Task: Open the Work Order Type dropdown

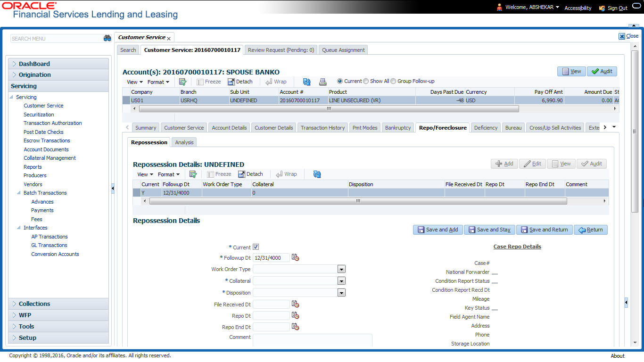Action: click(341, 269)
